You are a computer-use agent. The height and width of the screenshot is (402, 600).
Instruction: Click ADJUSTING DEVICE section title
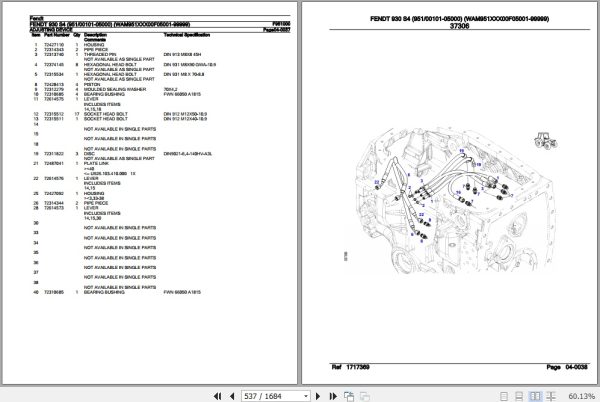[x=51, y=29]
